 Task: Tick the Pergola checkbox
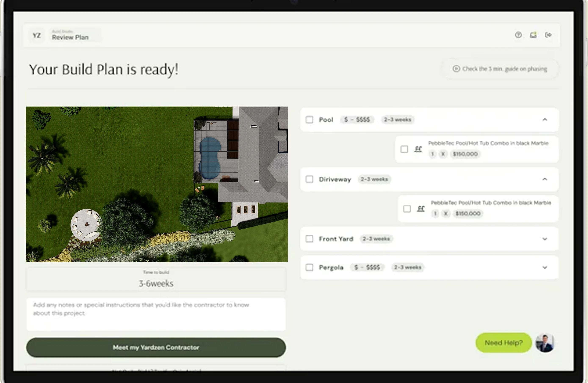pyautogui.click(x=309, y=267)
